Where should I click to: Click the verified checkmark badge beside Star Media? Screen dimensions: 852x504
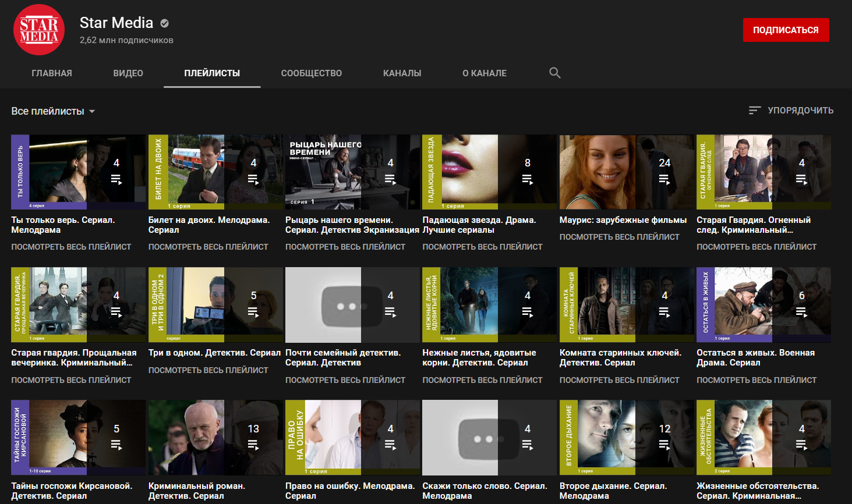click(x=165, y=23)
